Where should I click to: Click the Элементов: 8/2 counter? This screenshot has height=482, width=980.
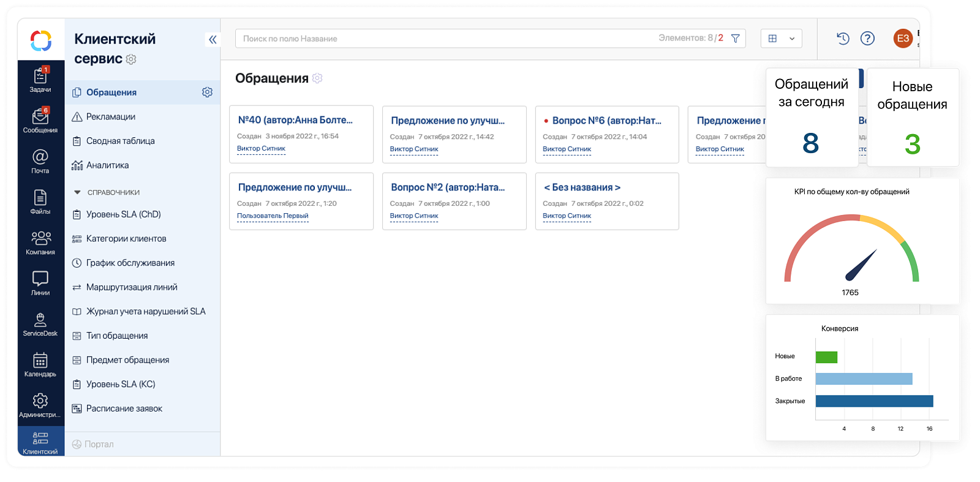pos(690,38)
